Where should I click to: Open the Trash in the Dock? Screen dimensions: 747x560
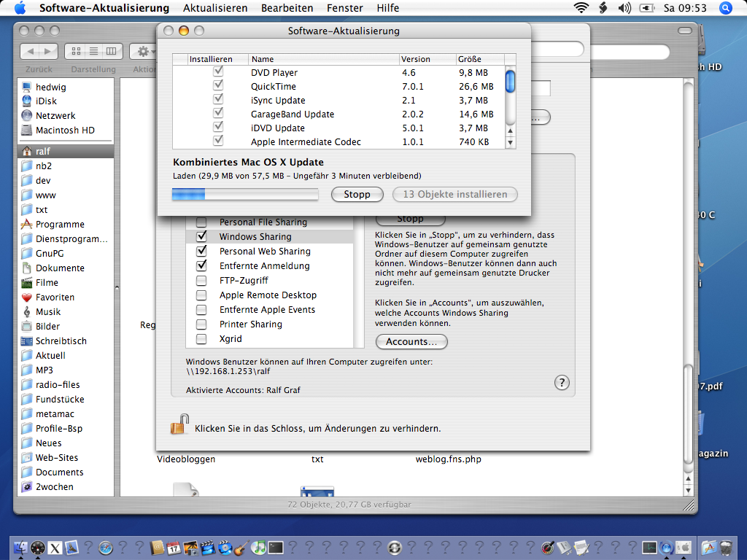(726, 548)
